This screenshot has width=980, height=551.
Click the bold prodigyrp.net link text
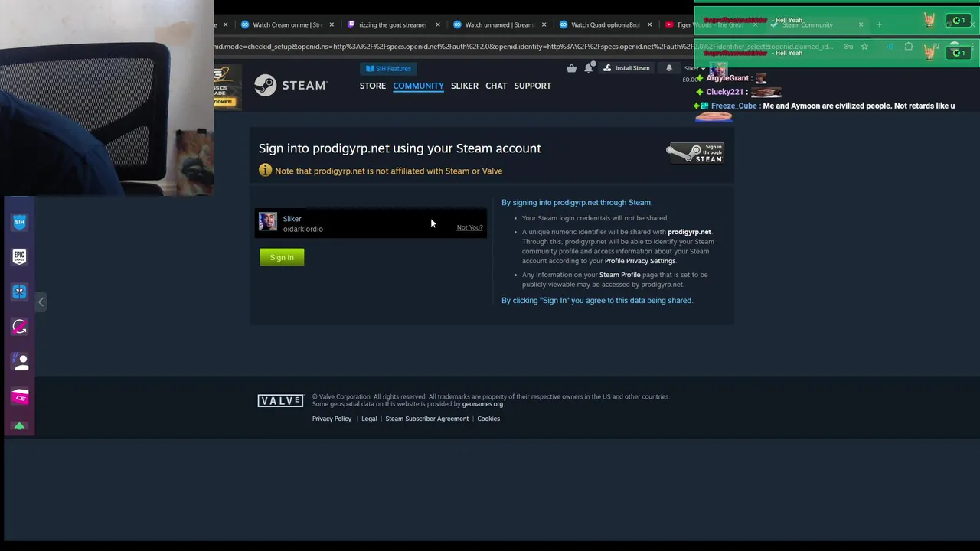point(689,232)
